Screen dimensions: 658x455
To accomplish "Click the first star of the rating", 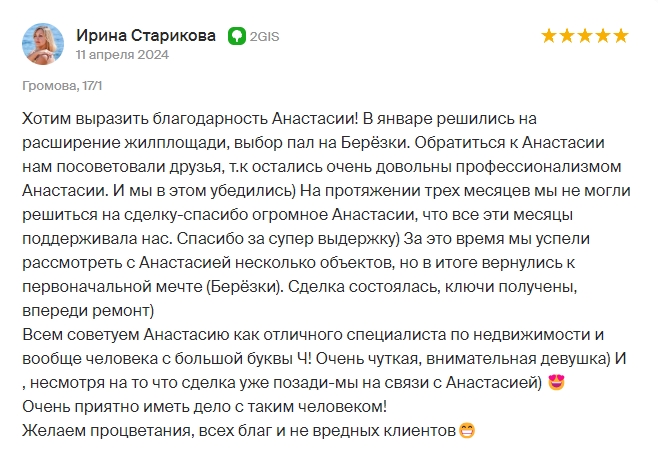I will tap(548, 36).
